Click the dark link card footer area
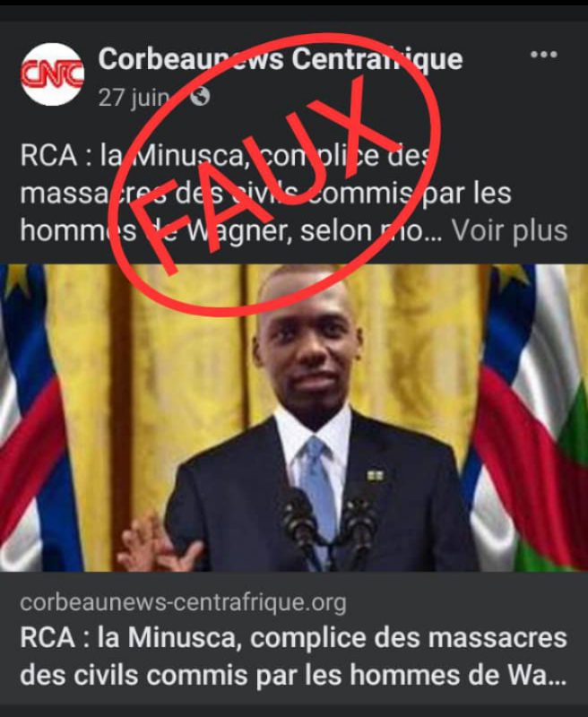The height and width of the screenshot is (717, 588). click(x=294, y=640)
